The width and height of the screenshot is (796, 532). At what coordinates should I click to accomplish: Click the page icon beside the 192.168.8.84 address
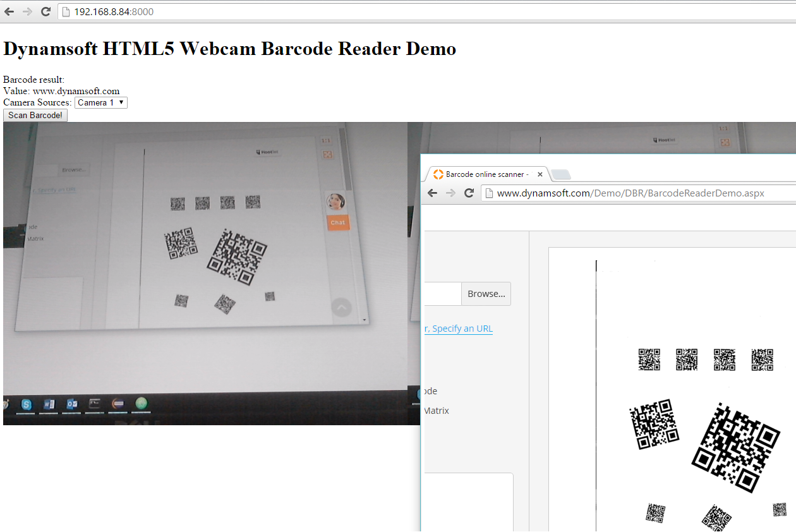[x=66, y=12]
